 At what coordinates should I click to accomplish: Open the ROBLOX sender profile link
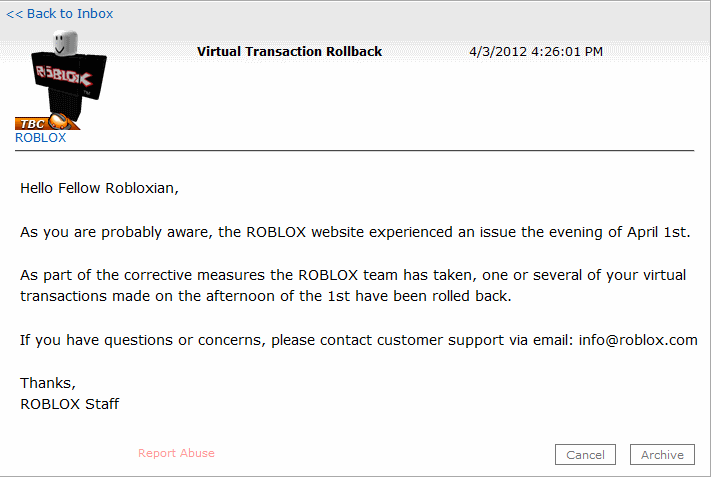40,138
